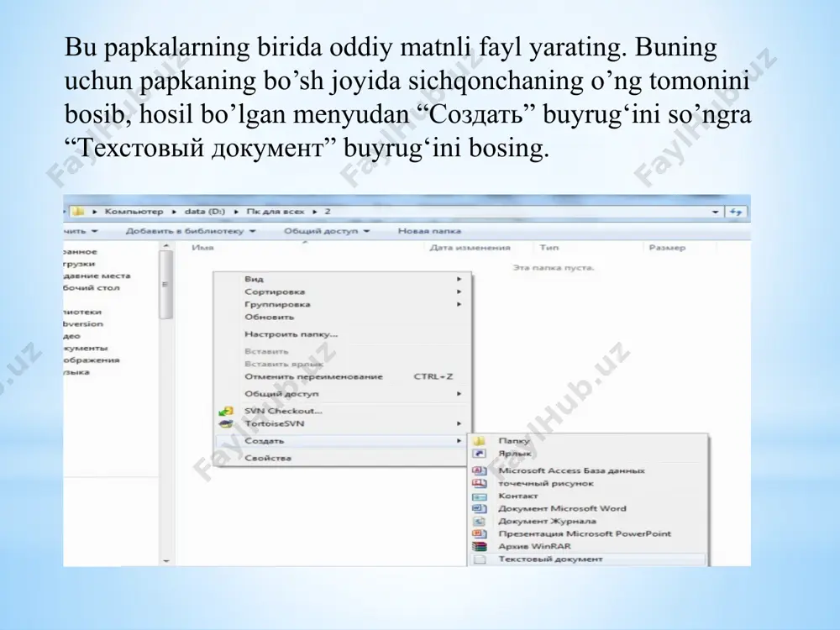
Task: Click the точечный рисунок bitmap icon
Action: 479,483
